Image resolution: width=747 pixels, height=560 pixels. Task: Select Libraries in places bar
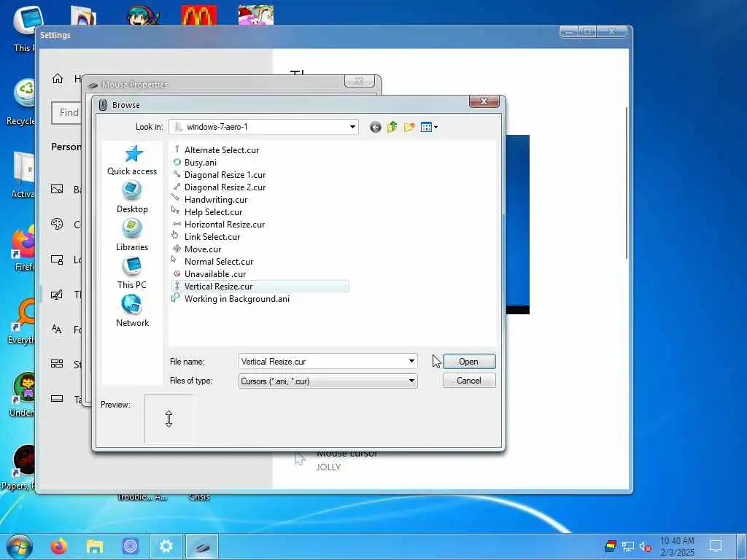pyautogui.click(x=132, y=236)
